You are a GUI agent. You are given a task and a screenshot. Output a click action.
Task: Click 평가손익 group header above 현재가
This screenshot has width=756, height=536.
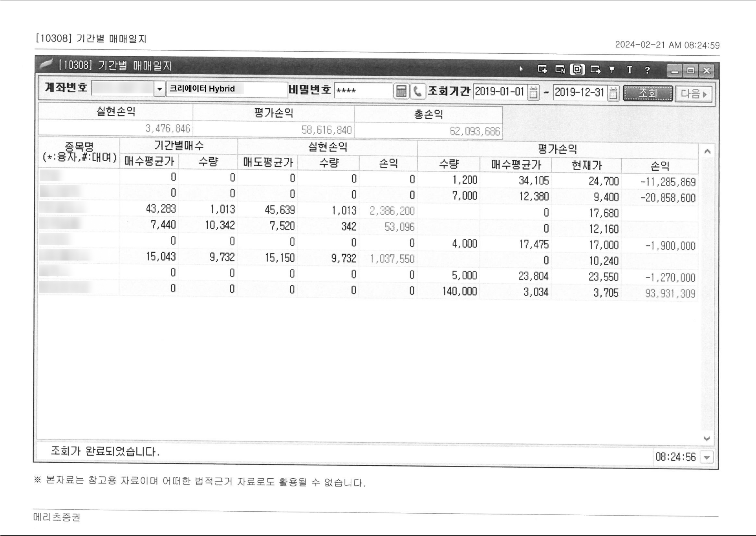(x=557, y=149)
